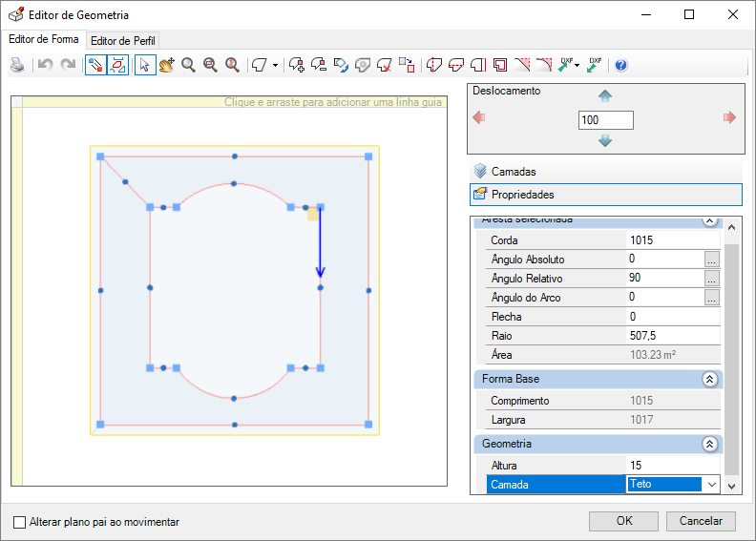Activate the pan hand tool
This screenshot has height=541, width=756.
pos(167,65)
